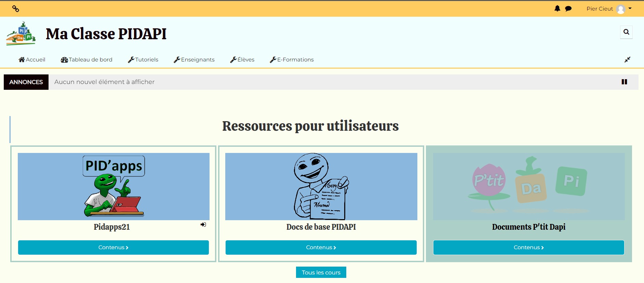
Task: Click Contenus under Docs de base PIDAPI
Action: pos(321,247)
